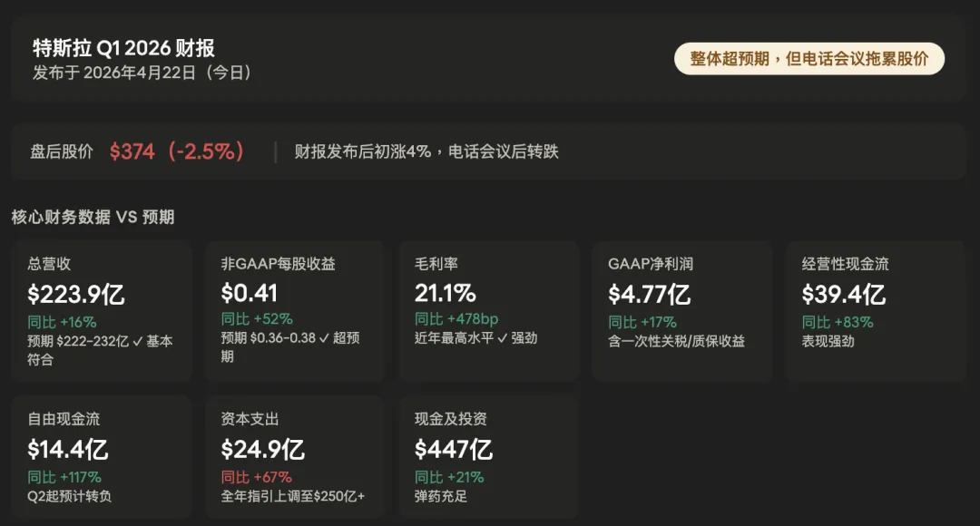Click the Q2起预计转负 note
The image size is (980, 526).
point(69,497)
